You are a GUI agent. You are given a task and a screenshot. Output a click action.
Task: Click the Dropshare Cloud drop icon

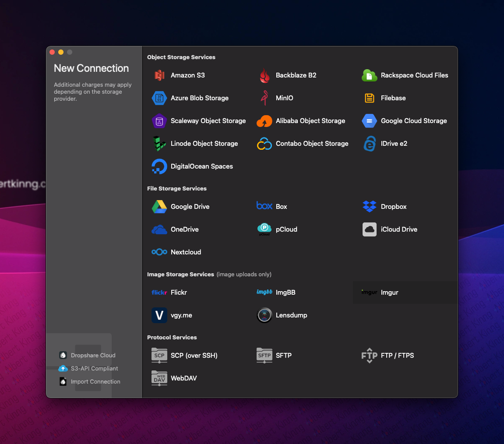click(x=63, y=355)
